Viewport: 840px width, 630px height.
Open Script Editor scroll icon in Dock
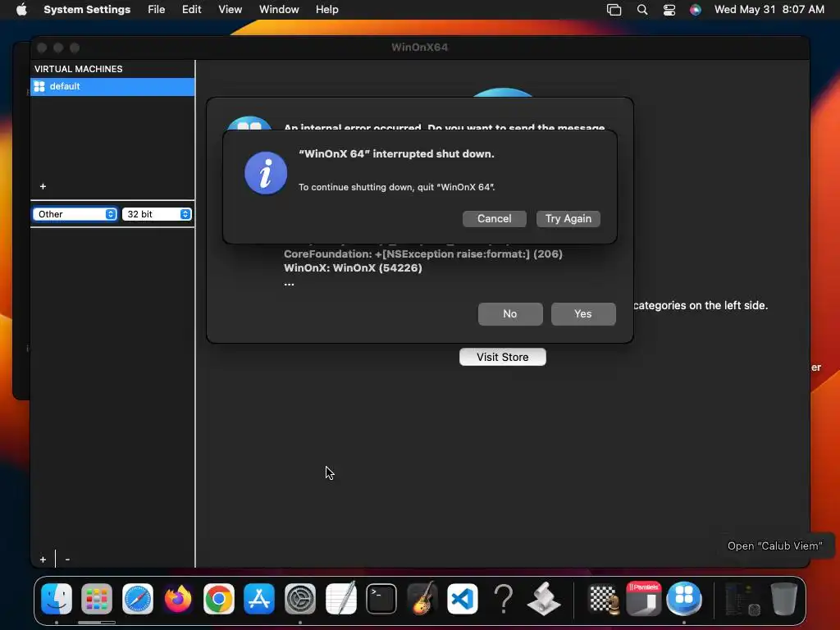click(544, 598)
